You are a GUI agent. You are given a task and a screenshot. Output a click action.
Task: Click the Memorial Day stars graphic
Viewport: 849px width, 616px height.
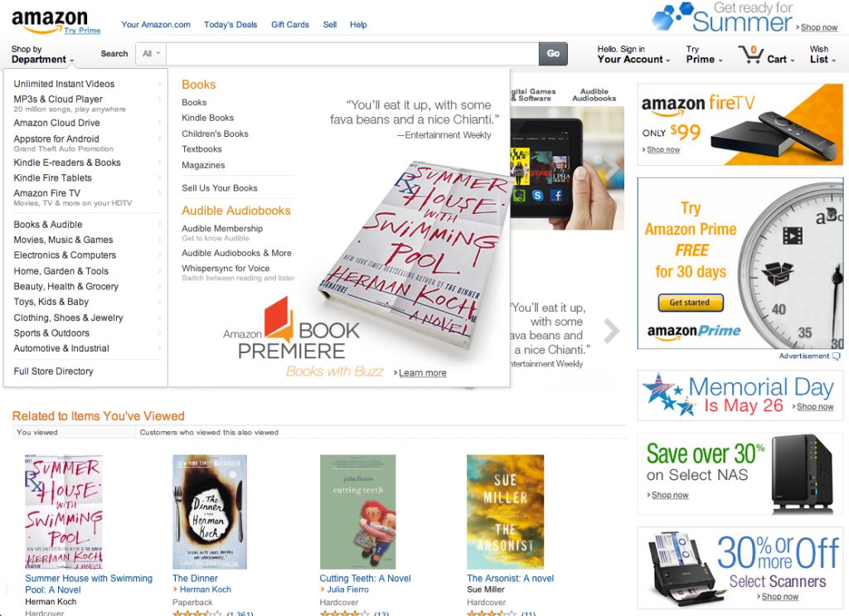664,395
